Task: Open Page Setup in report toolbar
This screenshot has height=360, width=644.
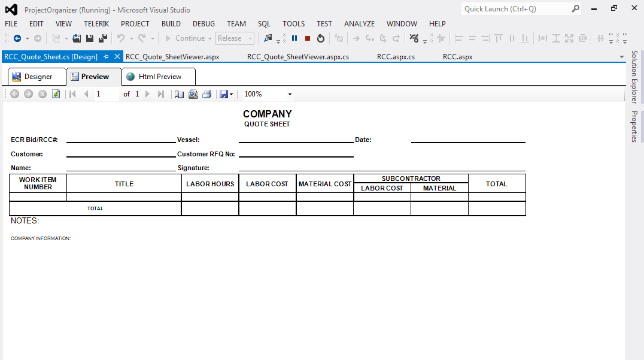Action: click(x=193, y=94)
